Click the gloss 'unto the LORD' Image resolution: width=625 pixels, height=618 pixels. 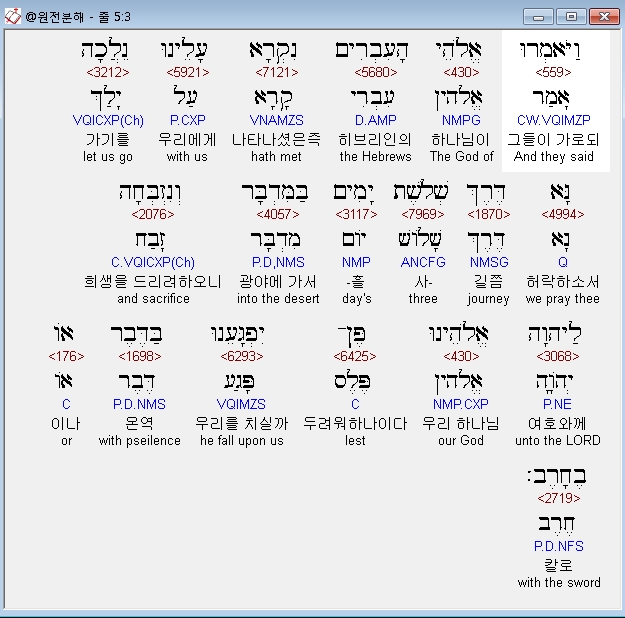click(x=558, y=441)
